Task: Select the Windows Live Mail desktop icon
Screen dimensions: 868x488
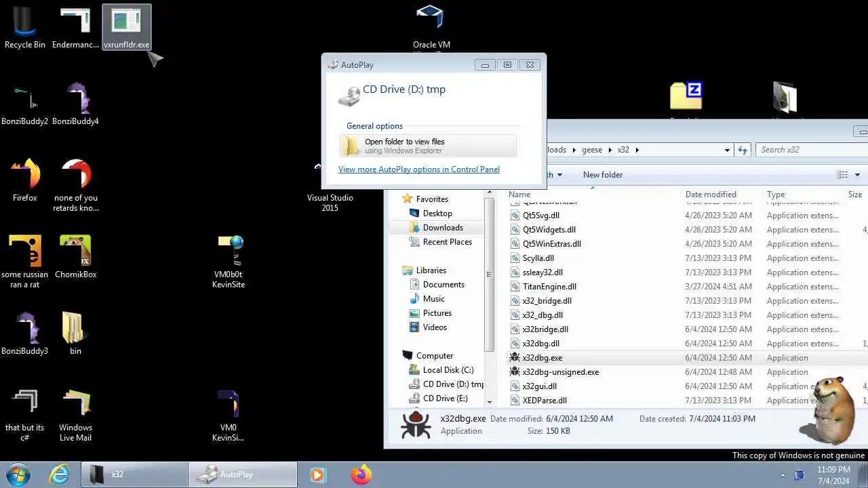Action: point(75,415)
